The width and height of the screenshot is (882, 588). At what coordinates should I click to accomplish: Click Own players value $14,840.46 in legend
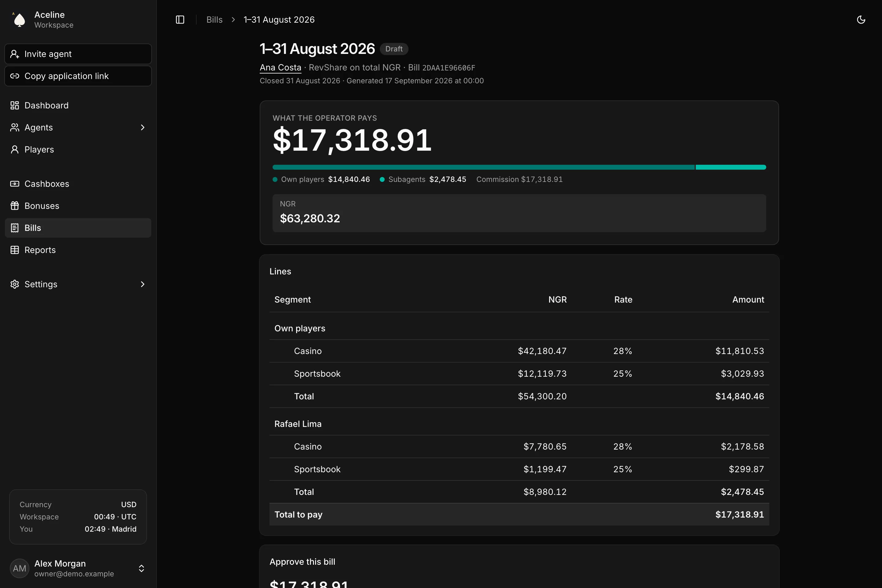click(x=349, y=180)
